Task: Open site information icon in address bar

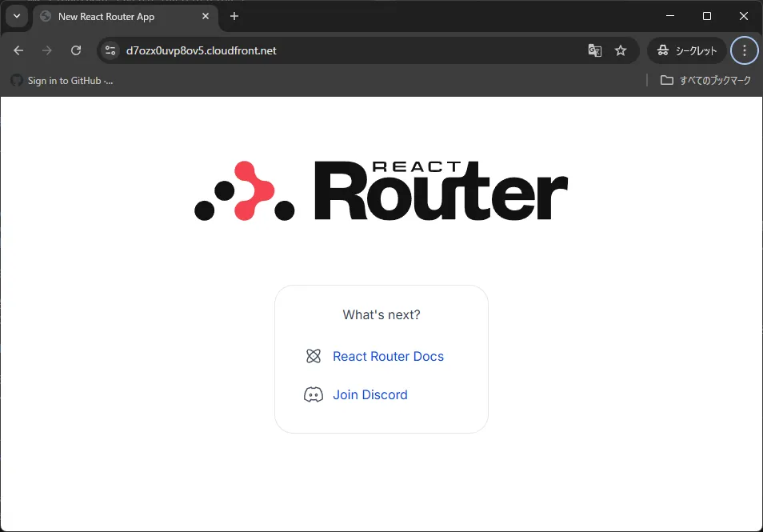Action: (x=110, y=50)
